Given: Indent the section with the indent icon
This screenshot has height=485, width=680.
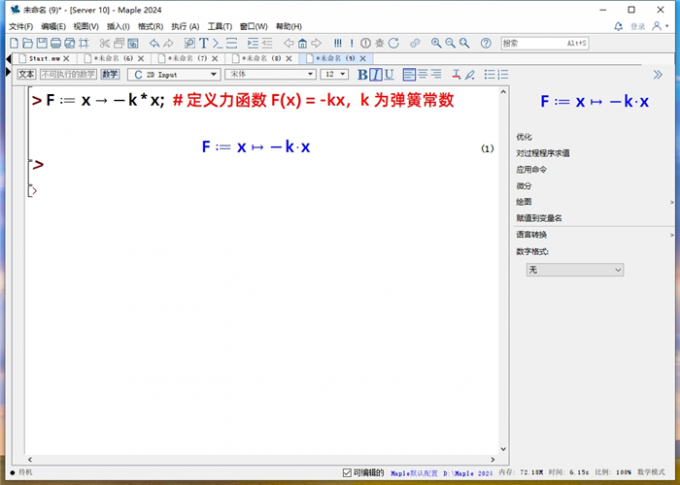Looking at the screenshot, I should pyautogui.click(x=253, y=43).
